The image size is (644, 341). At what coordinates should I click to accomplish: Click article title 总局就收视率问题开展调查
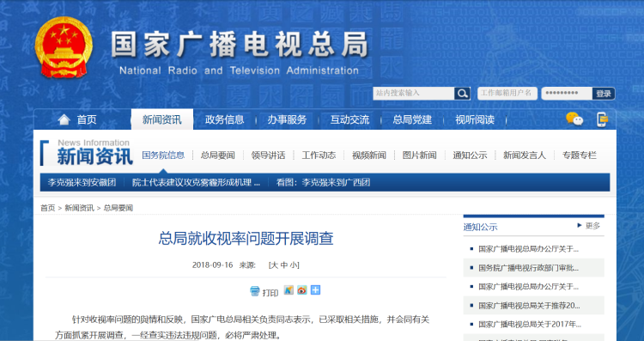[x=246, y=238]
